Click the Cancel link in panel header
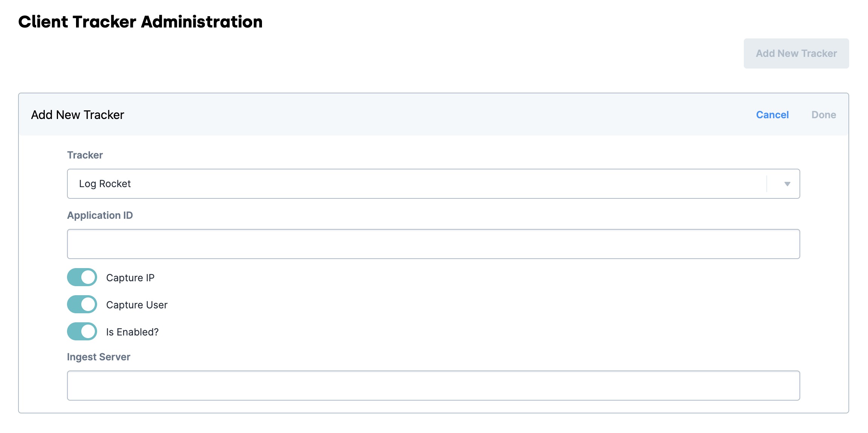Screen dimensions: 868x433 pos(772,115)
